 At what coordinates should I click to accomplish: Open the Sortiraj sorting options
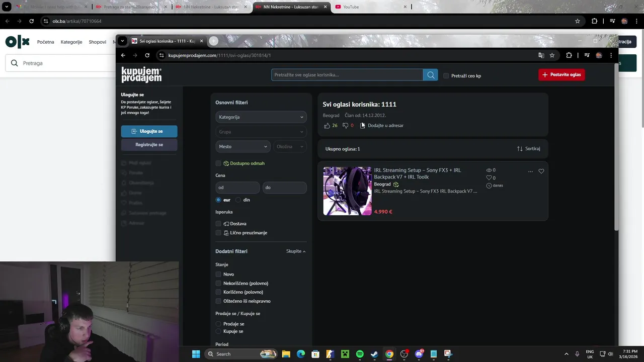tap(528, 149)
